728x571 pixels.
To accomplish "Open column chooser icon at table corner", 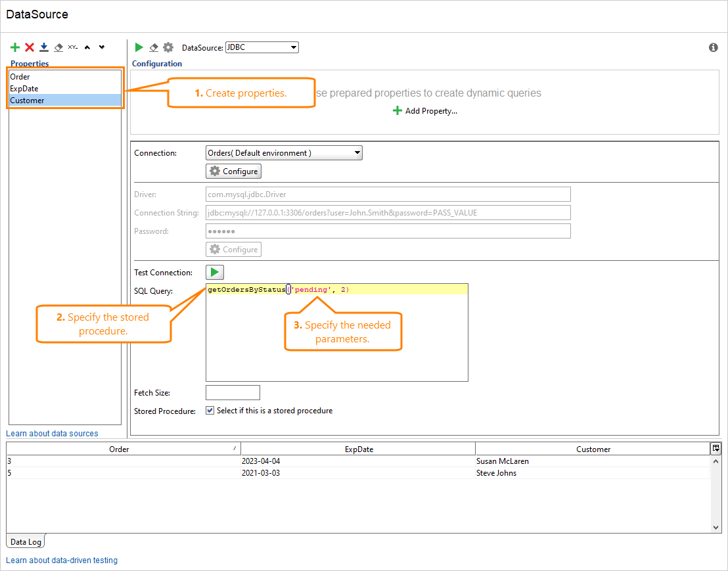I will point(716,448).
